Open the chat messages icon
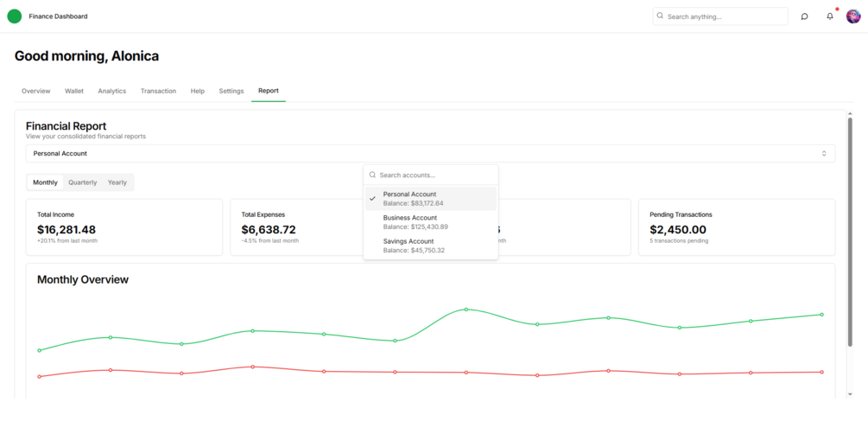Image resolution: width=868 pixels, height=434 pixels. (804, 16)
